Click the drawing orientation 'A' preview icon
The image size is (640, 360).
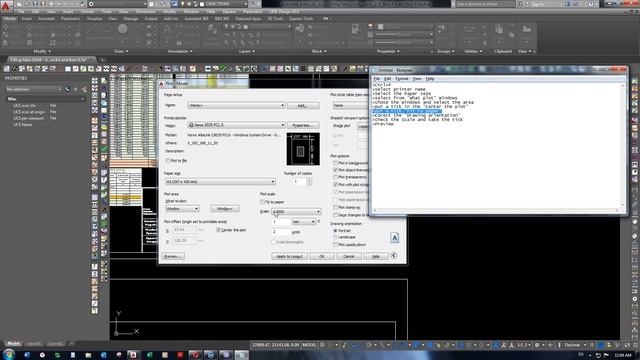pos(394,238)
